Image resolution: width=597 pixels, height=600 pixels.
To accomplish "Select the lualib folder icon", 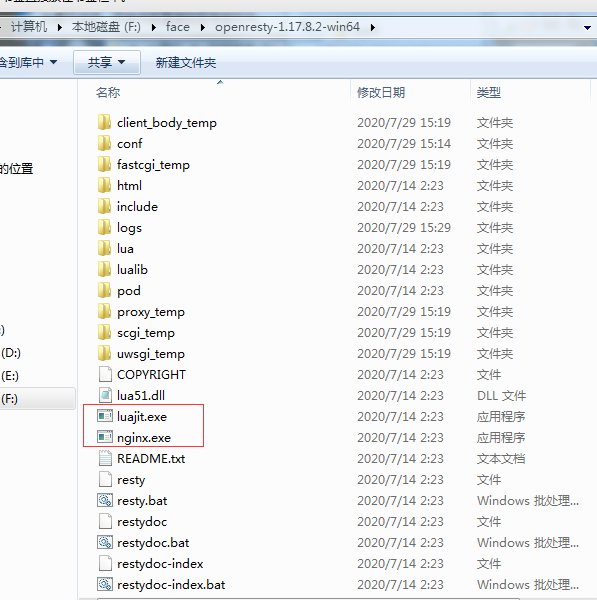I will (x=104, y=269).
